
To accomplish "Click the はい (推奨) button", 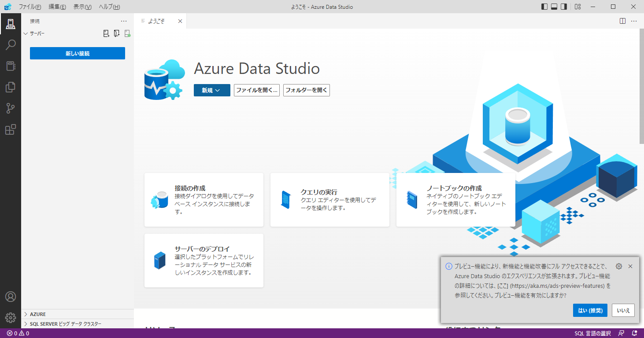I will pos(591,310).
